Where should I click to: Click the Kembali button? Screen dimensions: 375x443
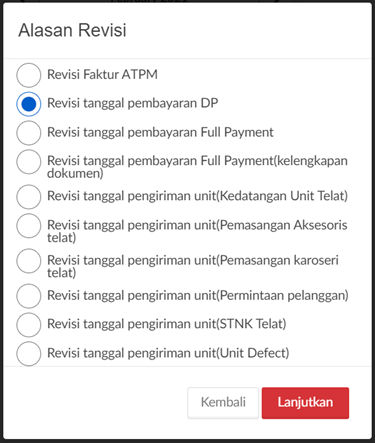click(x=223, y=403)
